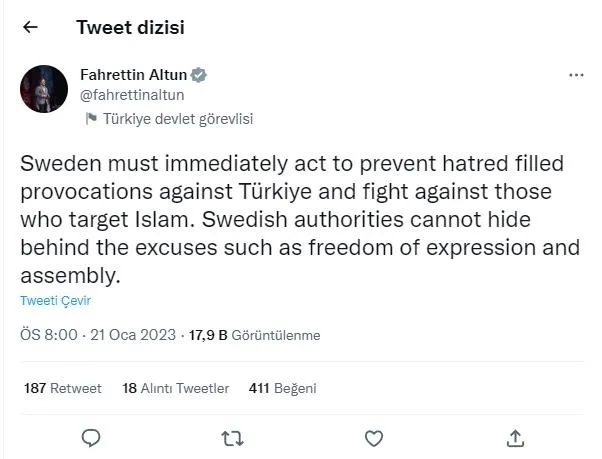
Task: Open Fahrettin Altun profile picture
Action: point(44,89)
